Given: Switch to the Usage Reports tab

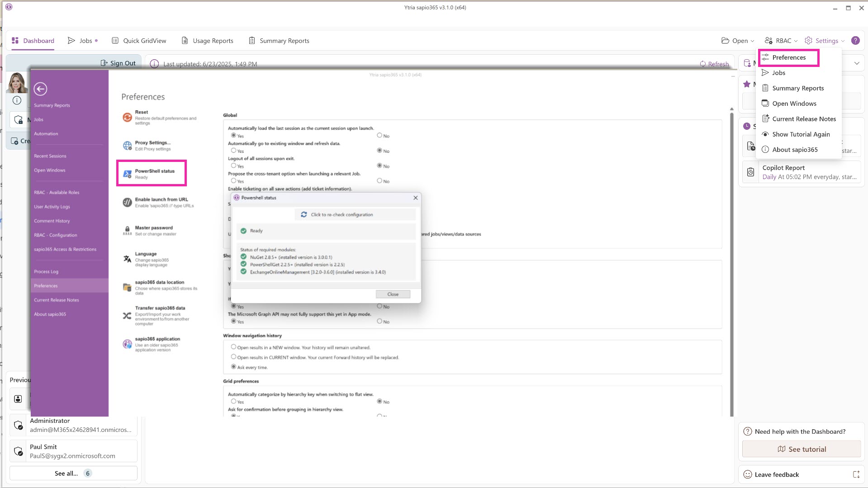Looking at the screenshot, I should [207, 41].
